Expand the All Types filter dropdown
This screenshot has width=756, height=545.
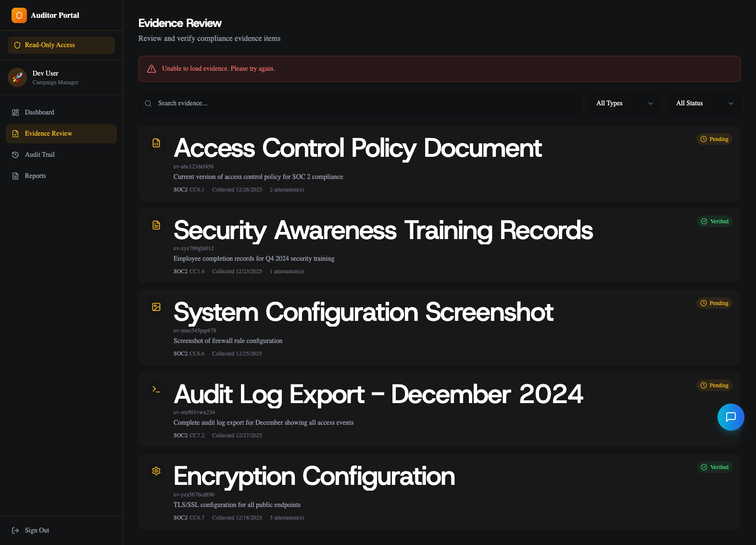coord(624,103)
